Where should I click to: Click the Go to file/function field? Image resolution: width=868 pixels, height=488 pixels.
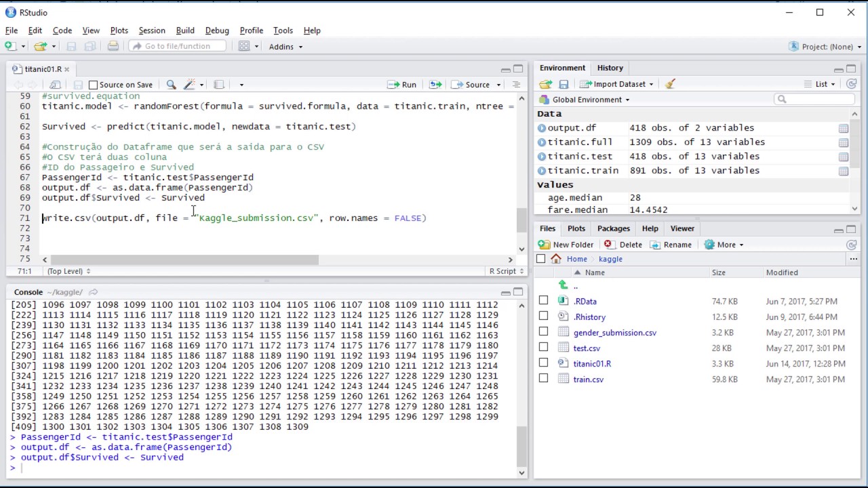click(178, 46)
